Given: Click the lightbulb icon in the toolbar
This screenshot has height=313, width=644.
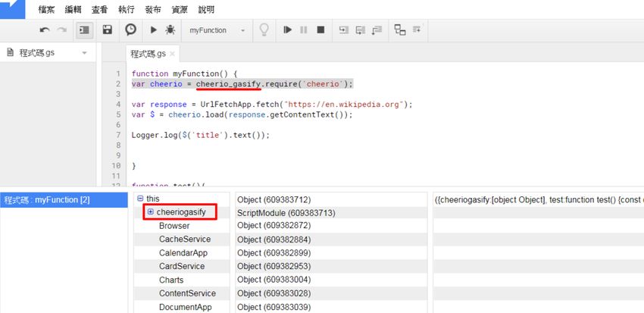Looking at the screenshot, I should click(x=264, y=30).
